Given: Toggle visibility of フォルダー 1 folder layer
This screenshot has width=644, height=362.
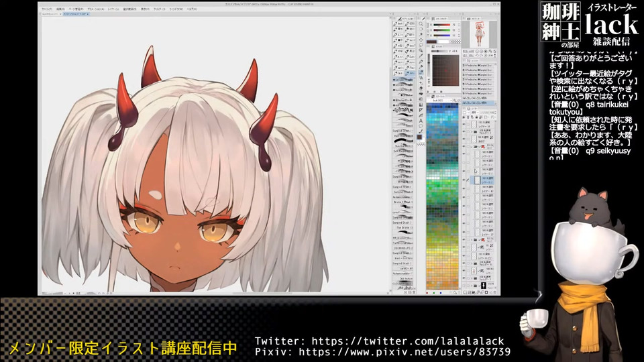Looking at the screenshot, I should point(464,132).
